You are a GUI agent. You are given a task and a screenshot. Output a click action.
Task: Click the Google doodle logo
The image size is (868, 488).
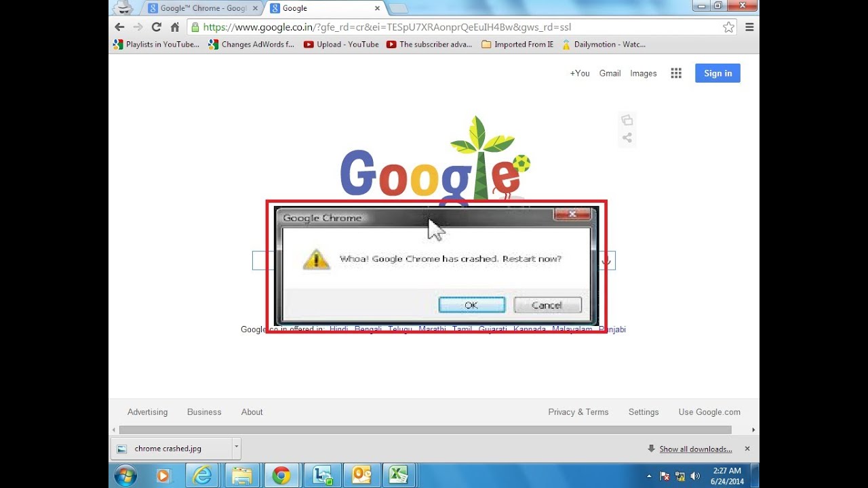pos(434,161)
